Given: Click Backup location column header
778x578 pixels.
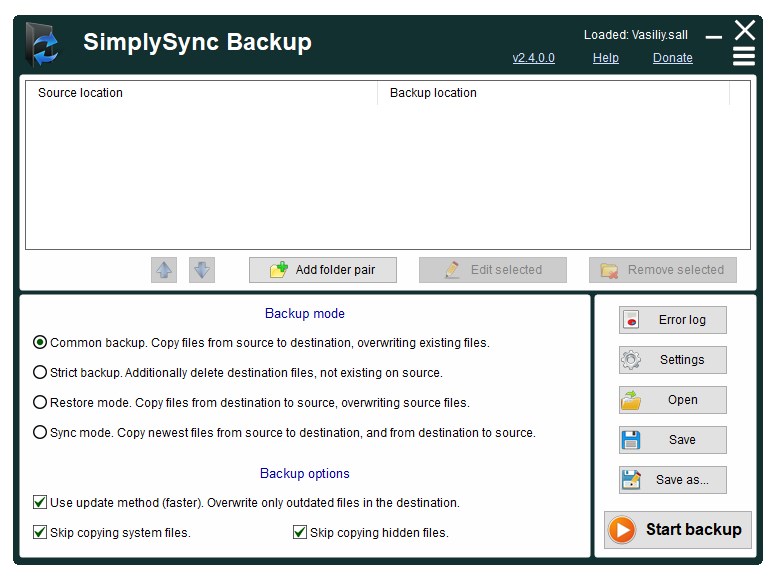Looking at the screenshot, I should [x=553, y=93].
